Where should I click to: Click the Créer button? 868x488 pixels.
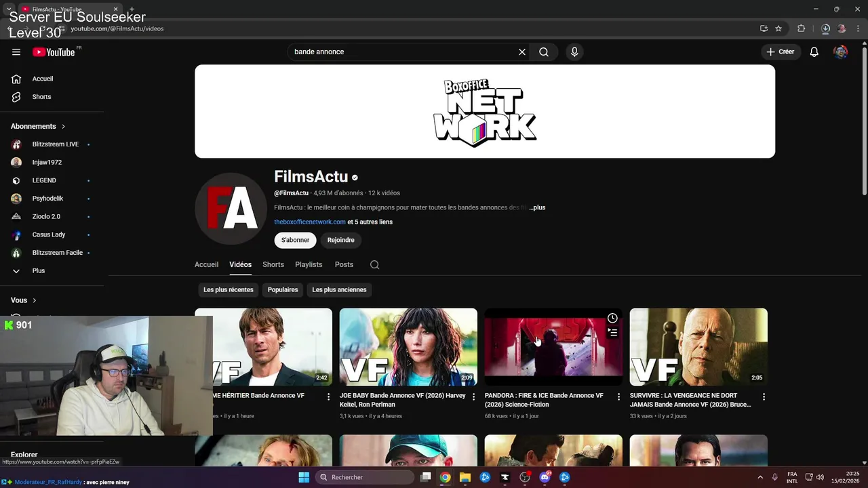coord(781,52)
